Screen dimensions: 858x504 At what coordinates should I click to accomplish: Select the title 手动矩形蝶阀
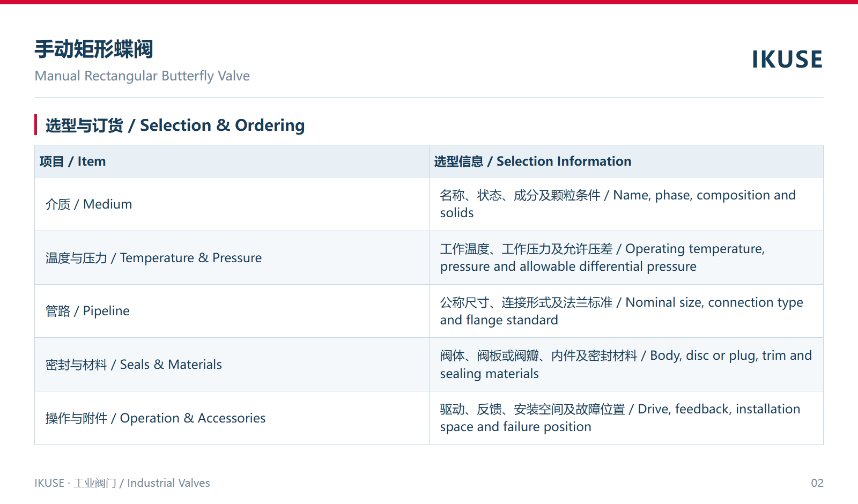pos(94,49)
